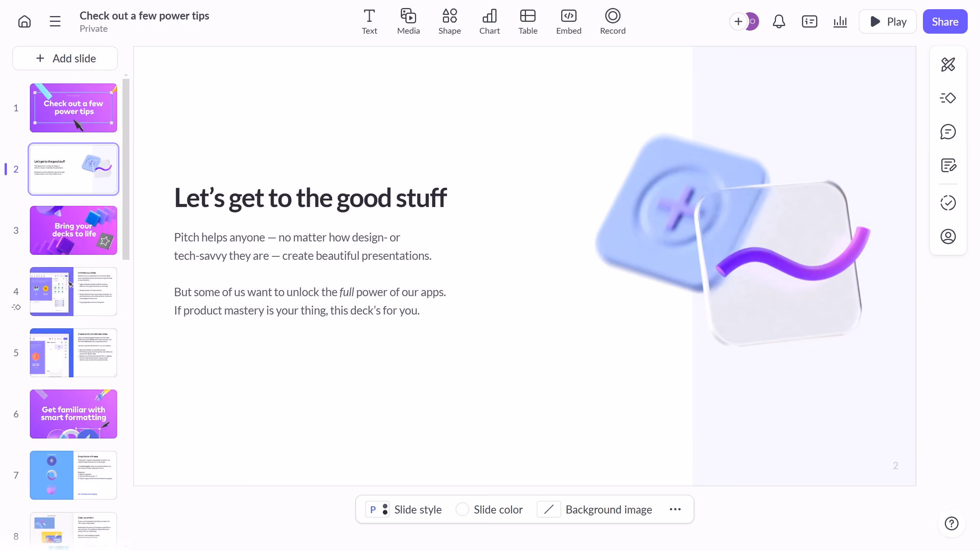Go to the home workspace icon
The width and height of the screenshot is (980, 551).
24,21
